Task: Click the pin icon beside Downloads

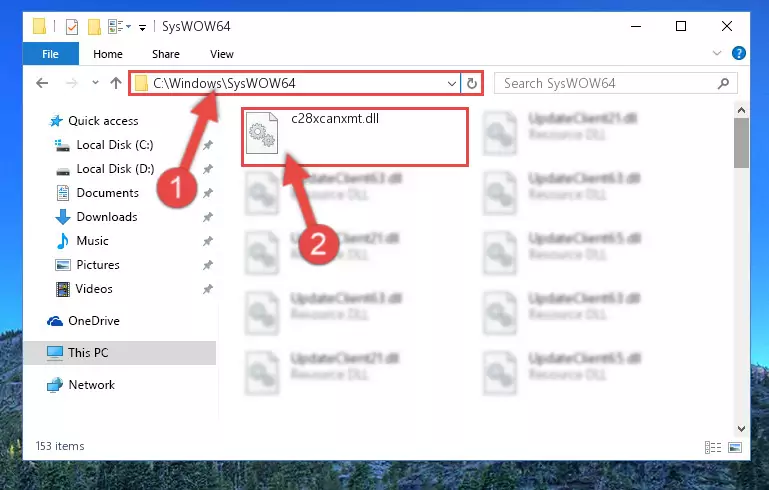Action: click(x=208, y=217)
